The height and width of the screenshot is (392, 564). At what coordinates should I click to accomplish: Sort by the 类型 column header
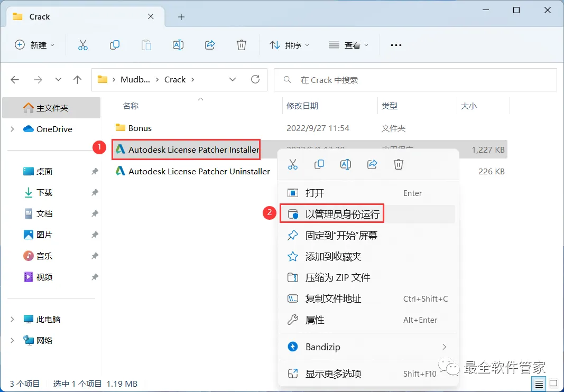click(390, 106)
